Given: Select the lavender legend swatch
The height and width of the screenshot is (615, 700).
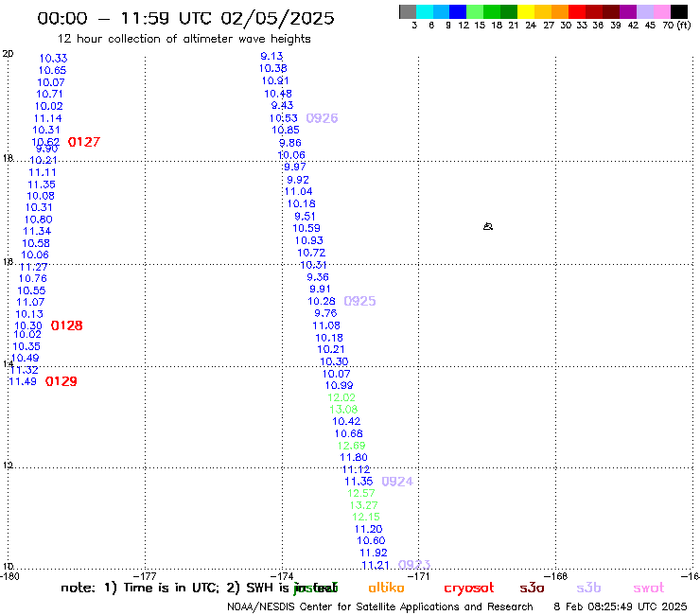Looking at the screenshot, I should pyautogui.click(x=644, y=11).
